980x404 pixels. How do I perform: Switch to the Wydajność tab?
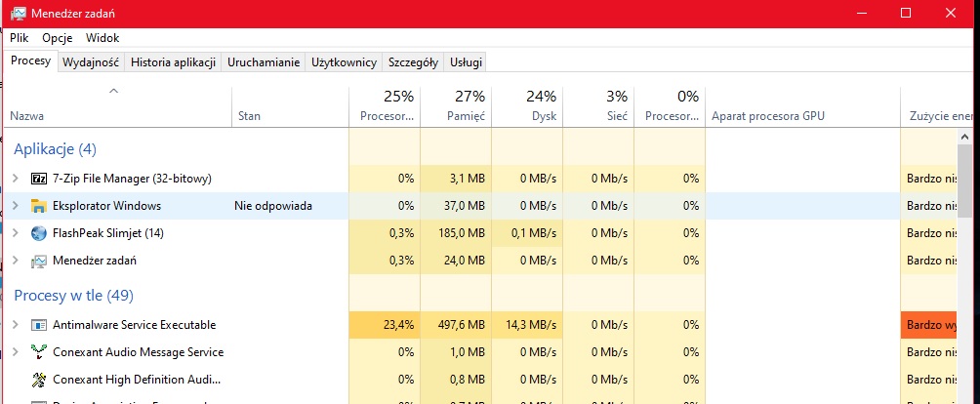(91, 62)
